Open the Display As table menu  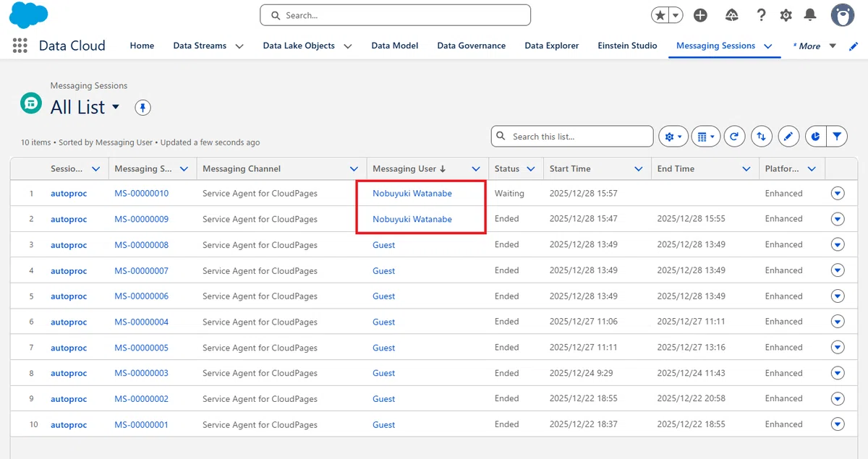click(x=706, y=136)
